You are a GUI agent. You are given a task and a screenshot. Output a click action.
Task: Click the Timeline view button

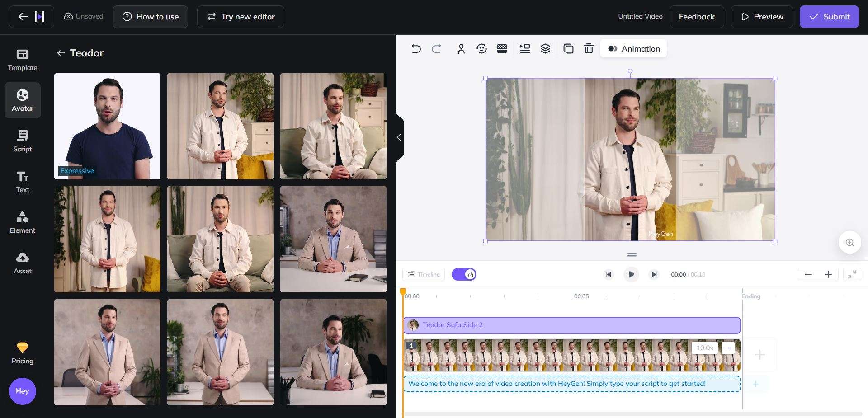click(424, 274)
